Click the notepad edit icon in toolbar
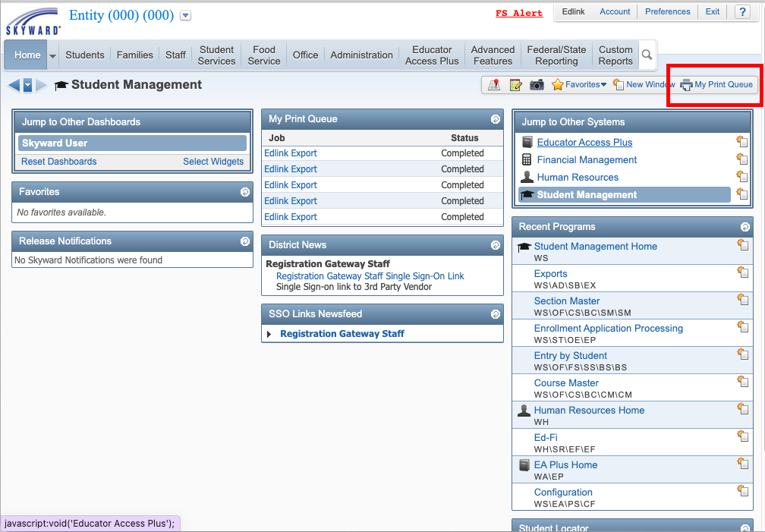The width and height of the screenshot is (765, 532). pyautogui.click(x=515, y=85)
